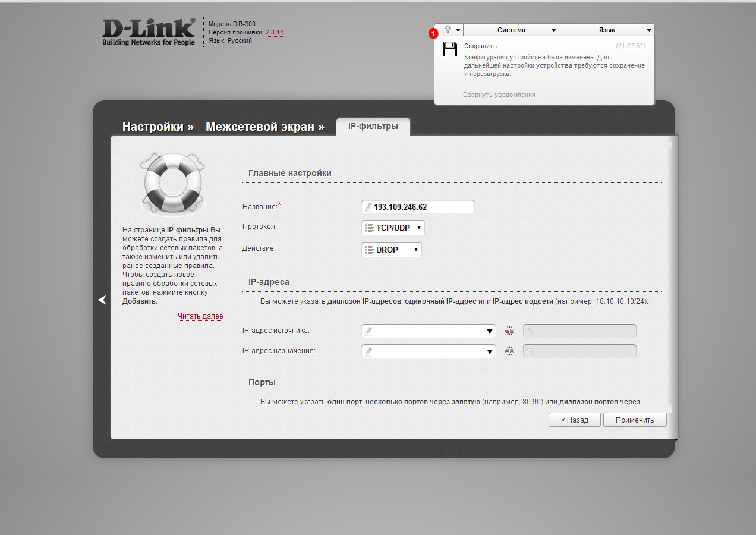Collapse sidebar with the left arrow
756x535 pixels.
point(102,300)
